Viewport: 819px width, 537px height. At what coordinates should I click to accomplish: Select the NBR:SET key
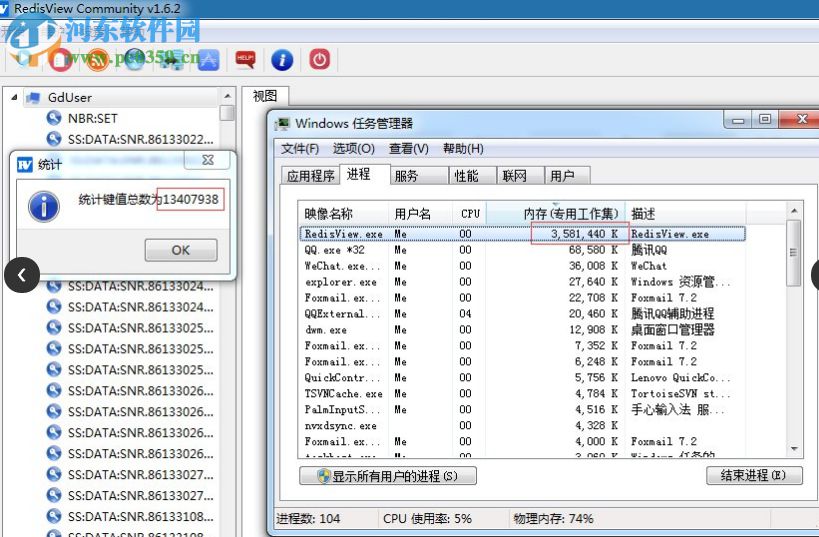(x=92, y=119)
